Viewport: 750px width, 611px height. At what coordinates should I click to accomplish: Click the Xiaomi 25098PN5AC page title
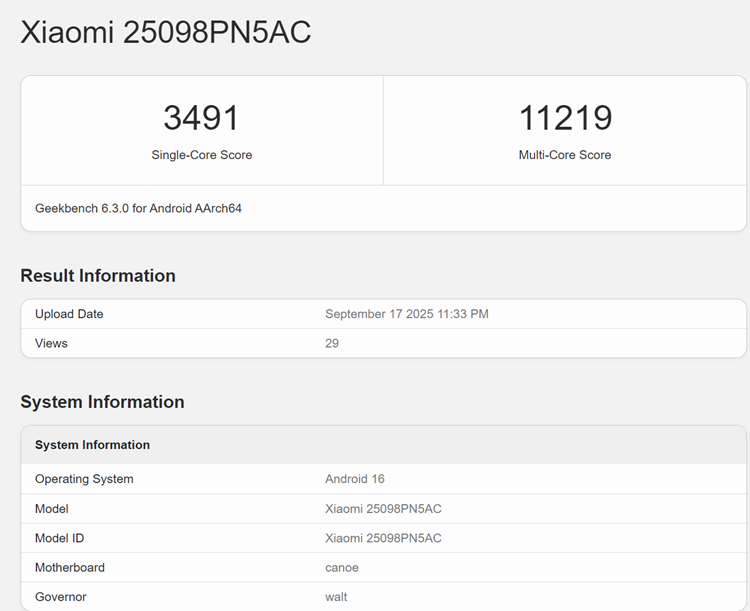[x=166, y=32]
